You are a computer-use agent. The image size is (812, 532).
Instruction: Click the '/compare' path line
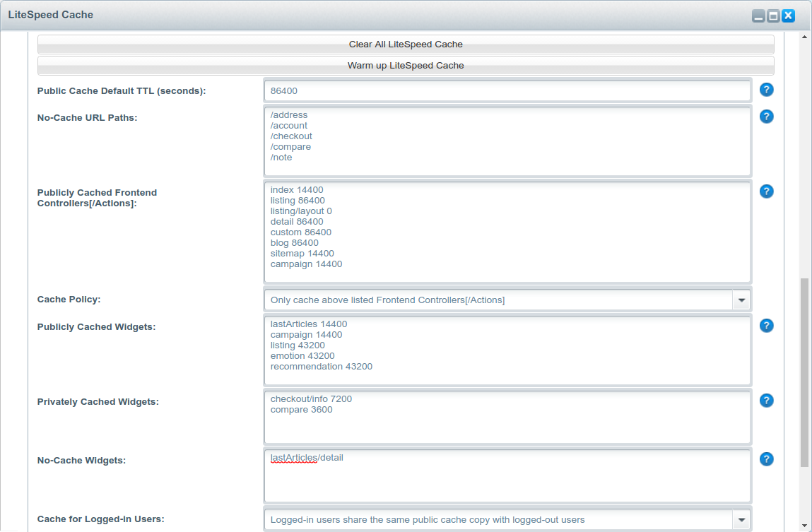tap(290, 147)
